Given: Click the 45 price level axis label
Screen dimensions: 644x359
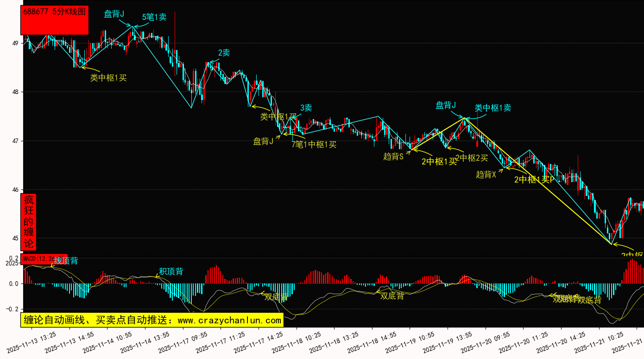Looking at the screenshot, I should (x=15, y=239).
